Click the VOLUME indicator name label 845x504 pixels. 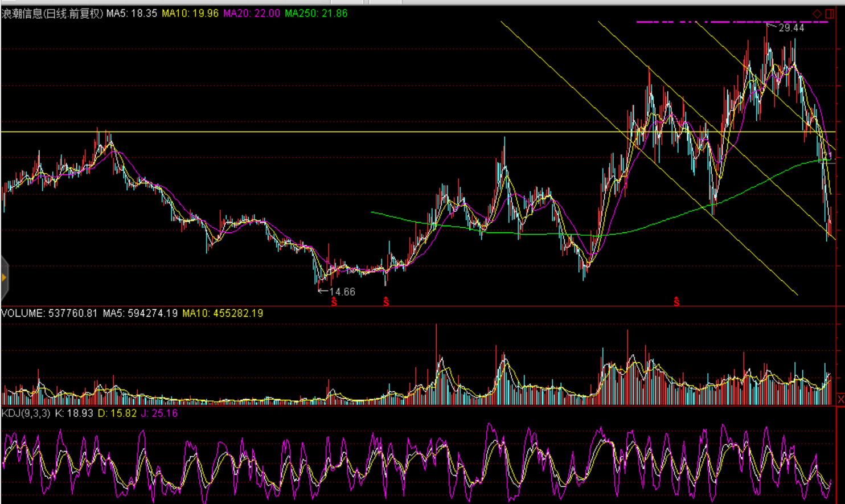23,313
